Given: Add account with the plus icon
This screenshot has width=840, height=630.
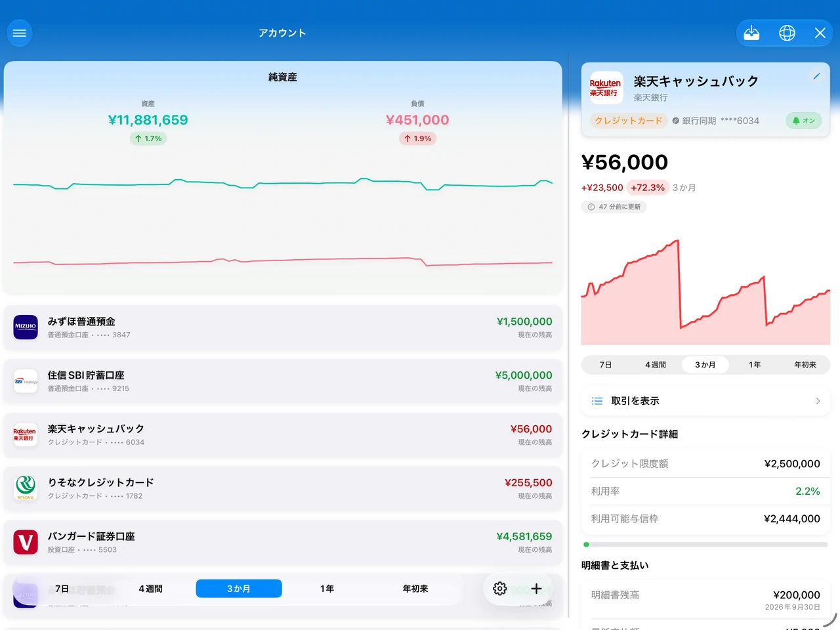Looking at the screenshot, I should click(x=536, y=589).
